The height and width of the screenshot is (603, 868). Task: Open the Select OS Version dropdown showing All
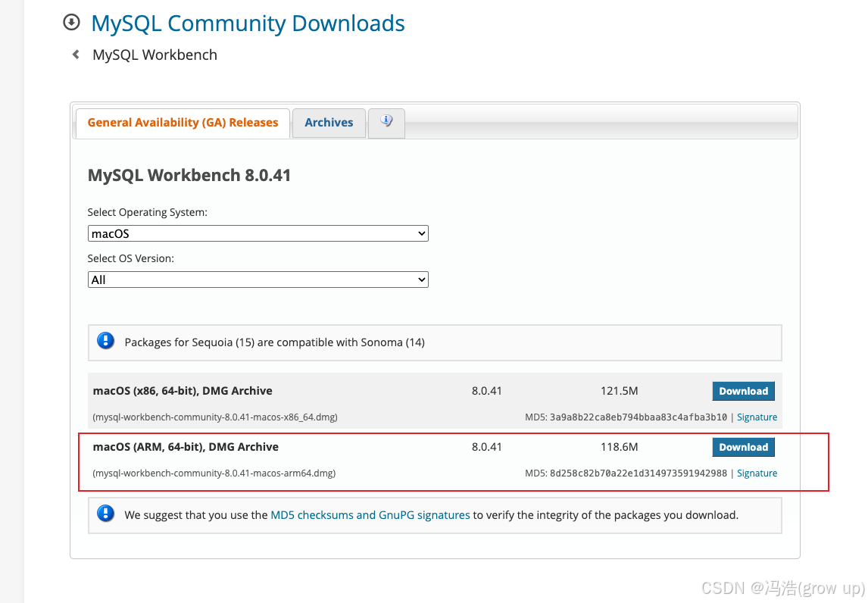point(258,280)
